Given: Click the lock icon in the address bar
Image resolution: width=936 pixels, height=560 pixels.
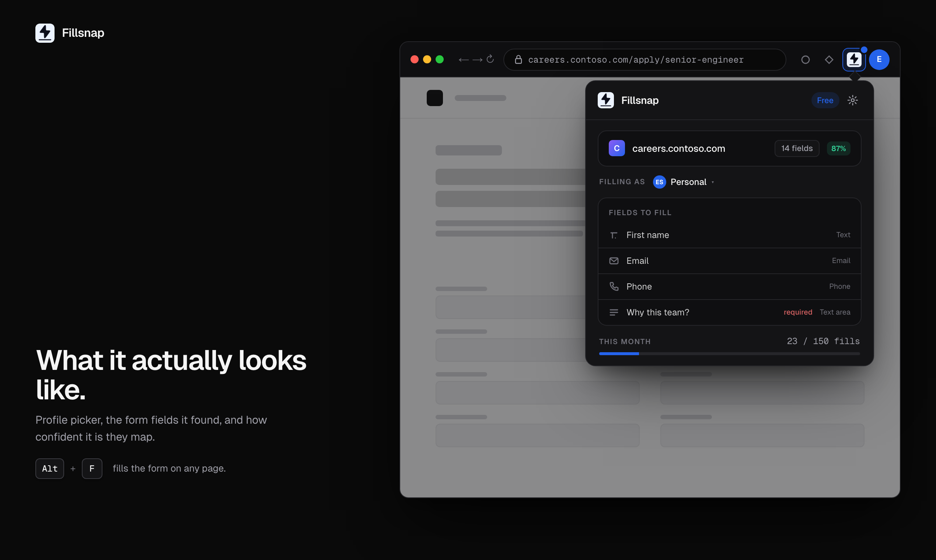Looking at the screenshot, I should pyautogui.click(x=518, y=59).
